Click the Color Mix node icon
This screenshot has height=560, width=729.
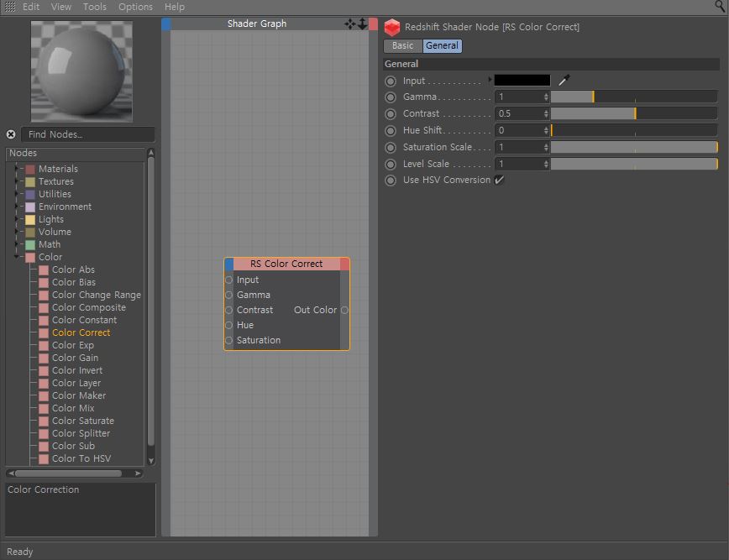click(x=44, y=409)
